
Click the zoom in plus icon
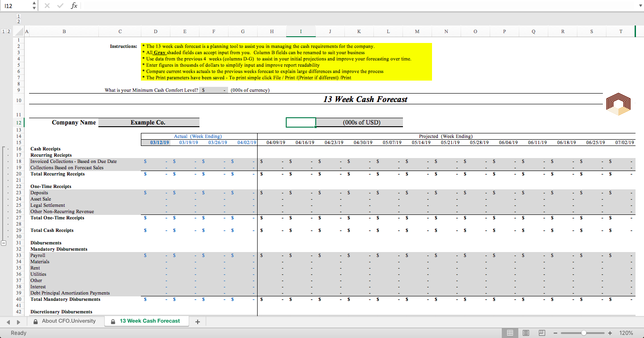tap(610, 333)
